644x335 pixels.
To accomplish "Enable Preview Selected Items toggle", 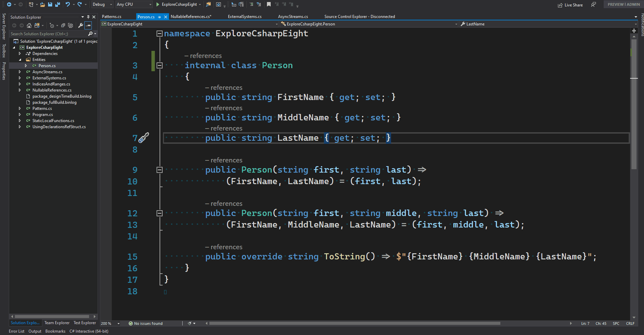I will pyautogui.click(x=88, y=25).
